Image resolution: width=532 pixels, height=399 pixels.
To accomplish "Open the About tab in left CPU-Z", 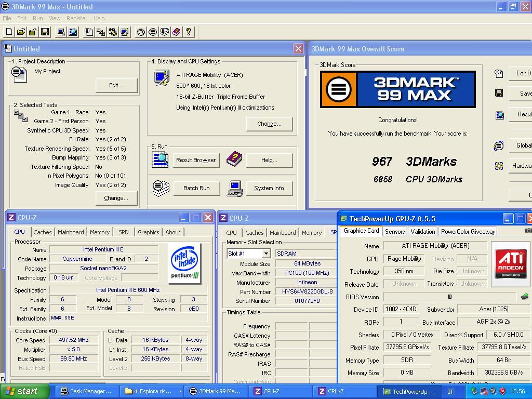I will [172, 232].
